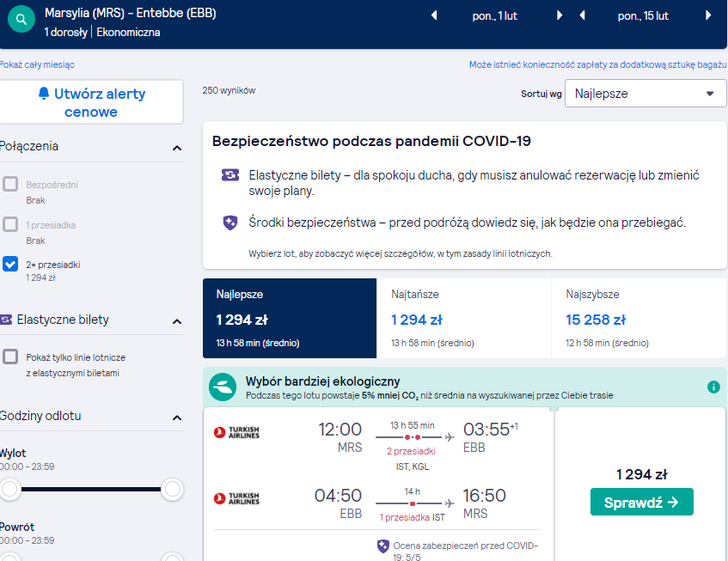Click Turkish Airlines logo on return flight
The width and height of the screenshot is (728, 561).
[x=236, y=498]
